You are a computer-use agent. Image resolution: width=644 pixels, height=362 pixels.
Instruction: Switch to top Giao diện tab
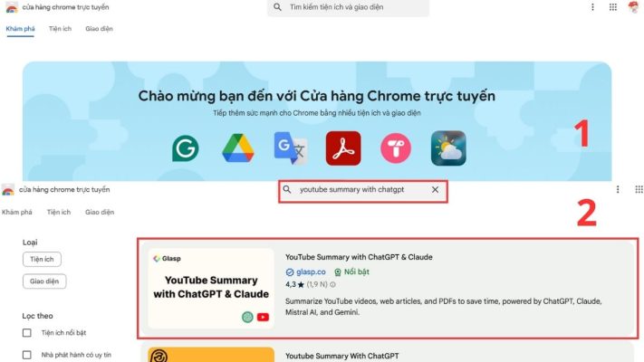99,29
